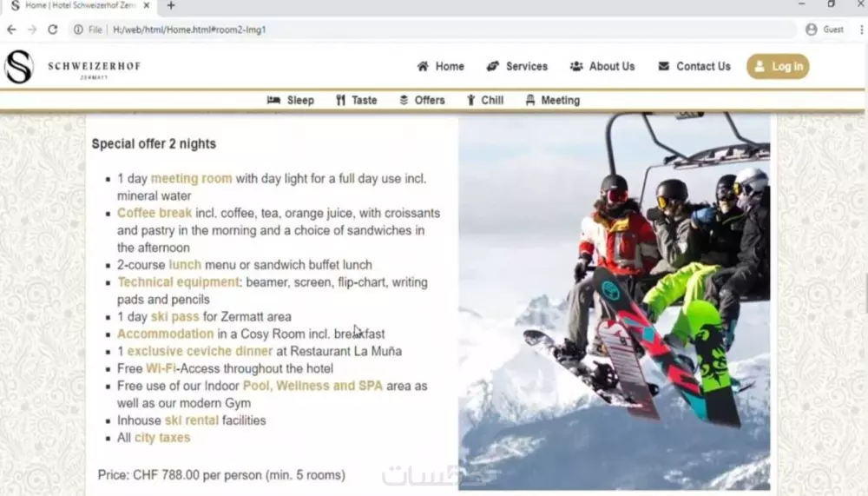Click the highlighted 'city taxes' text
The height and width of the screenshot is (496, 868).
(162, 438)
